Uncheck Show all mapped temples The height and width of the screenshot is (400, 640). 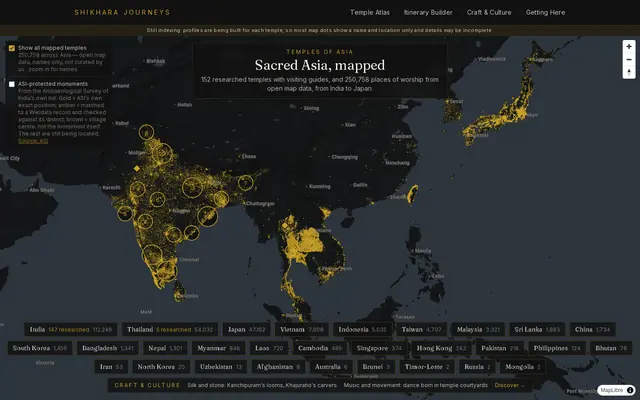tap(12, 48)
